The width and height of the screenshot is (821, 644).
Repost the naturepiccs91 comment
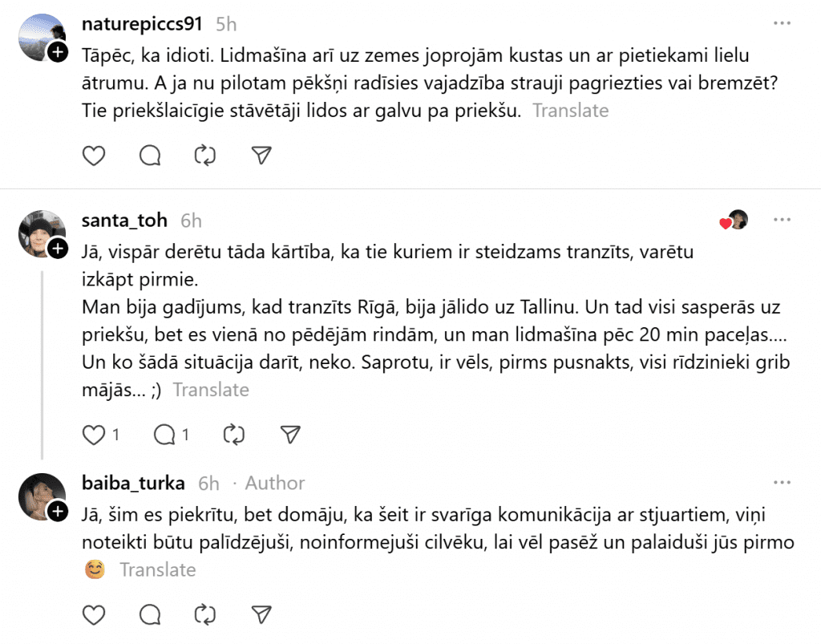(205, 156)
